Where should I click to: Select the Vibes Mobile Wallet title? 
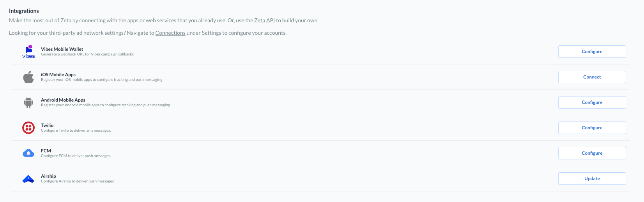62,49
